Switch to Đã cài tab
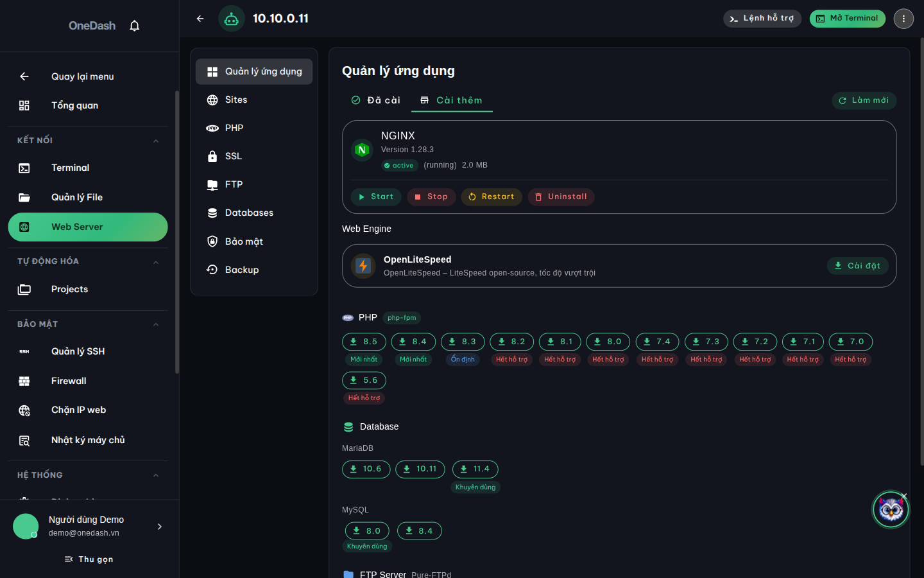The height and width of the screenshot is (578, 924). point(376,100)
